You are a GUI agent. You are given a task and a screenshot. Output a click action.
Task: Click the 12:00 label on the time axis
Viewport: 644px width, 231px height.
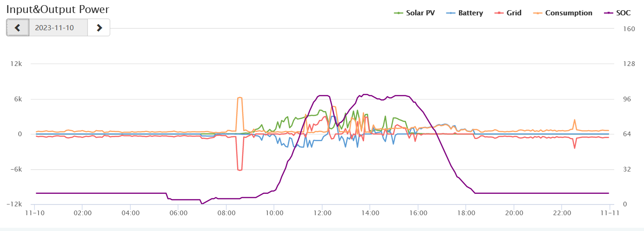pyautogui.click(x=322, y=213)
